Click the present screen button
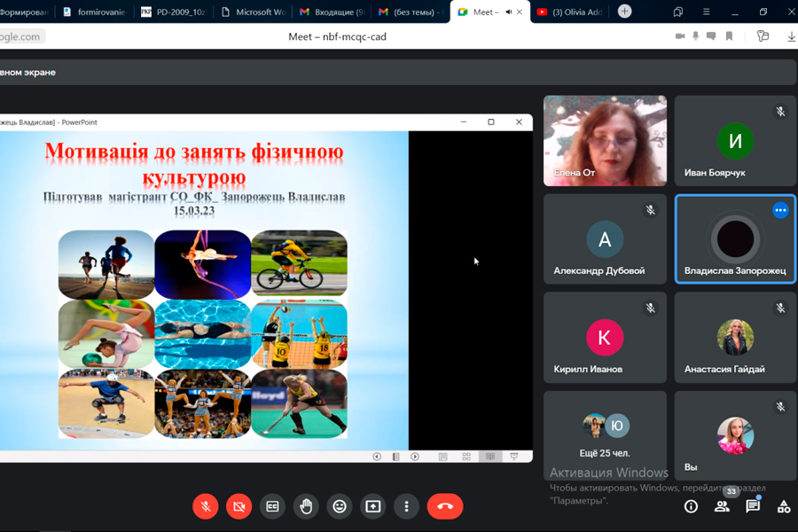Image resolution: width=798 pixels, height=532 pixels. [373, 506]
